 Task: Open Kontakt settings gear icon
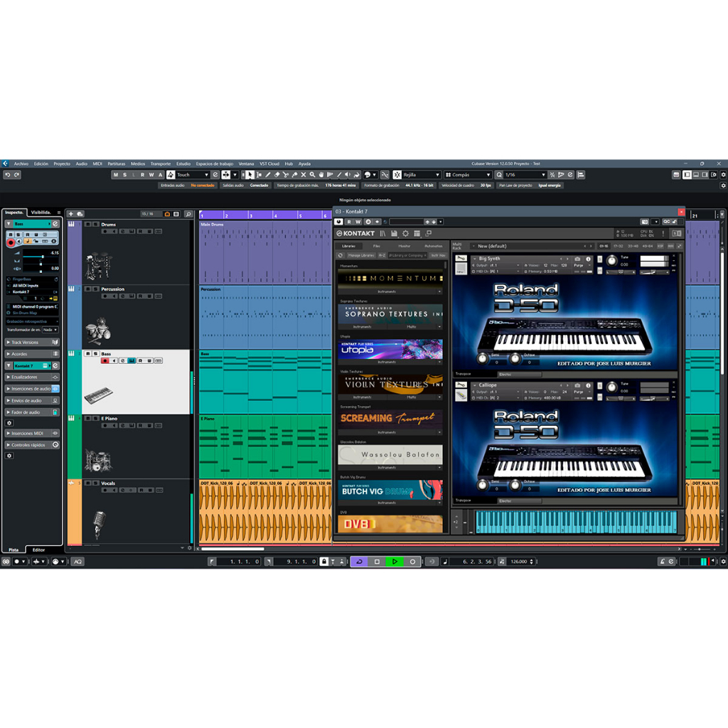405,233
